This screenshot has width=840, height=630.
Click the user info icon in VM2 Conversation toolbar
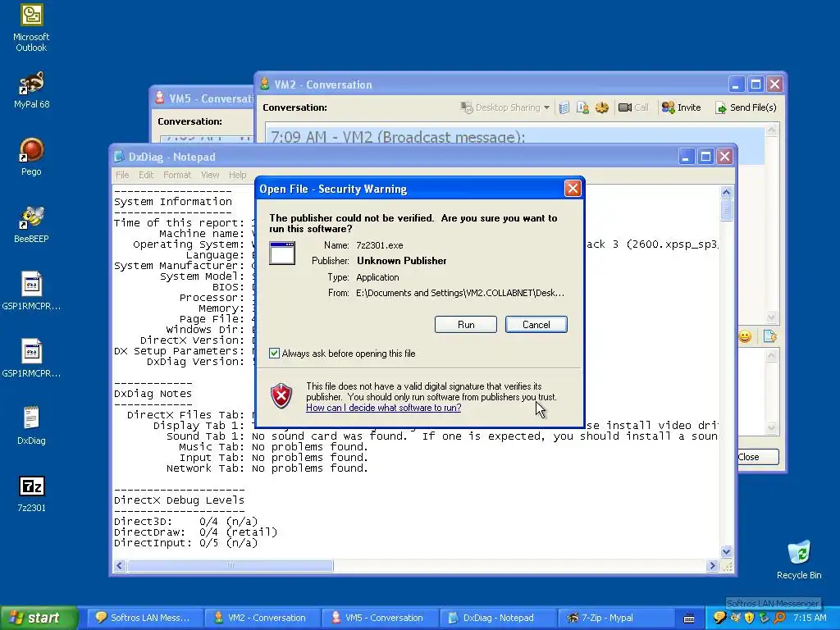[x=583, y=107]
